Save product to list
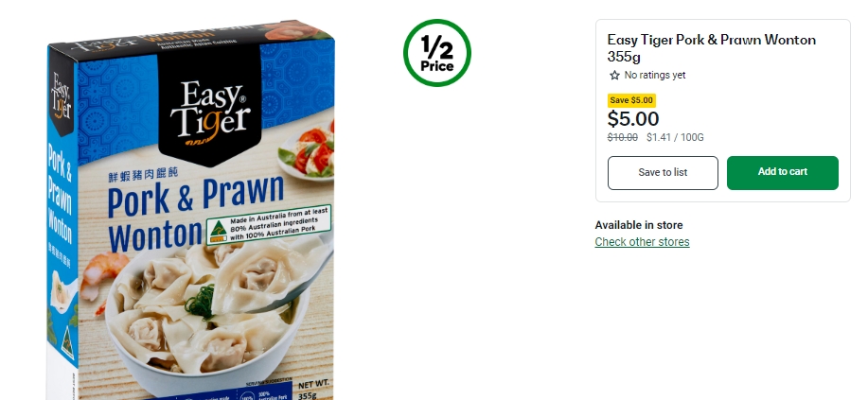 663,173
